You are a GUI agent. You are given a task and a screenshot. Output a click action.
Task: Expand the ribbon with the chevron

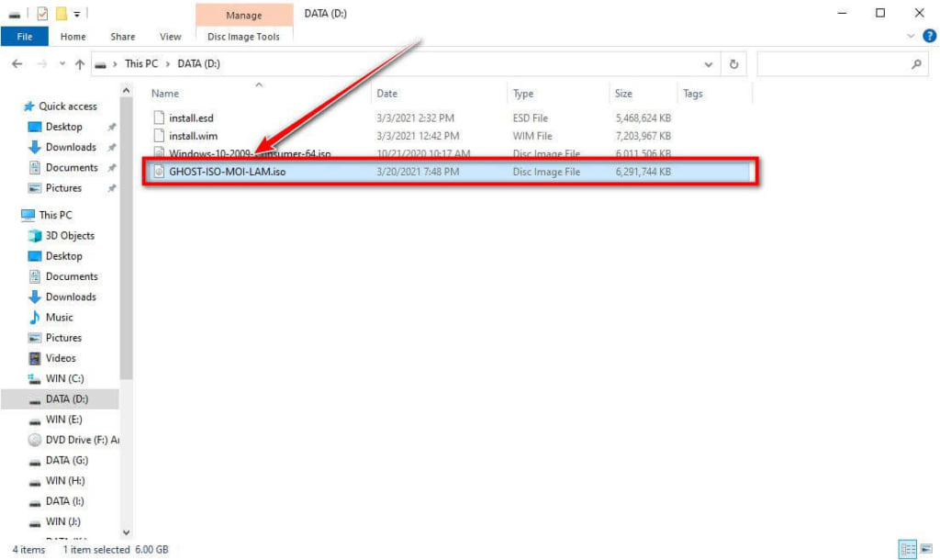(911, 37)
